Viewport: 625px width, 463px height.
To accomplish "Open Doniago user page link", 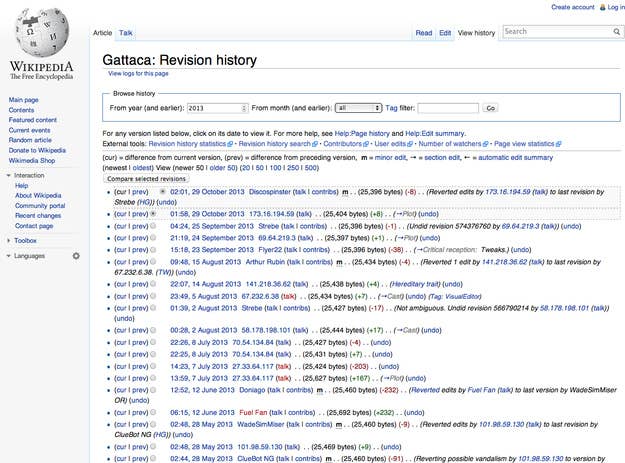I will (252, 390).
